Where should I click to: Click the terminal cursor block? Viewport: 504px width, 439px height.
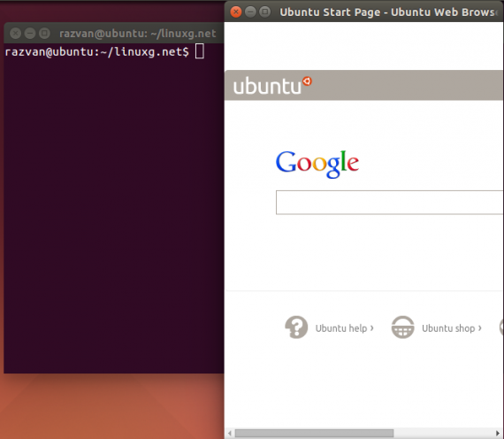point(200,51)
